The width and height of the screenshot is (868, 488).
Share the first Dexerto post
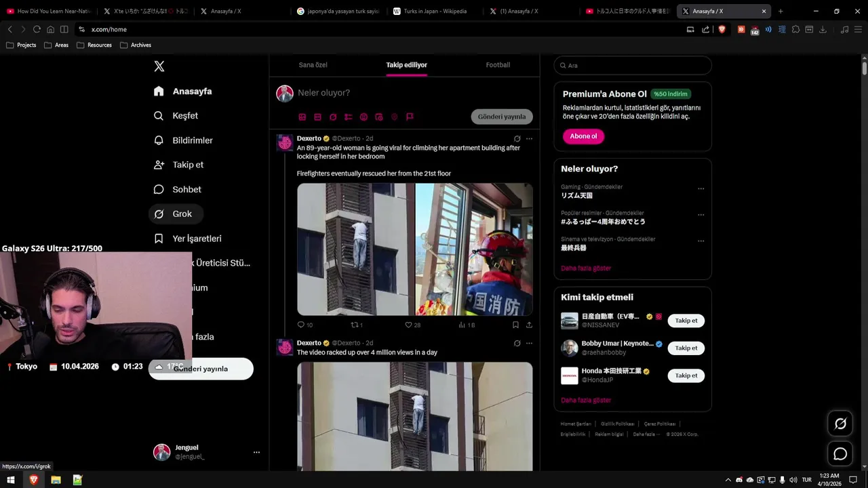(x=529, y=325)
